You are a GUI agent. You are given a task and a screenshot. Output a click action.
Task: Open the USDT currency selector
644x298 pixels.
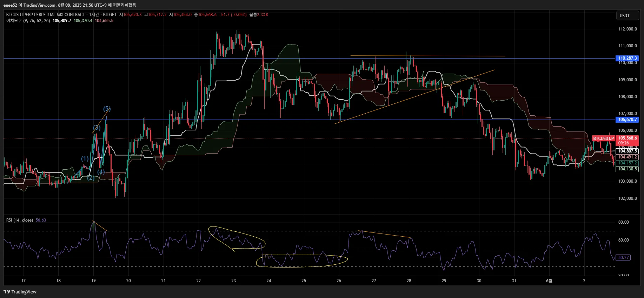[x=628, y=16]
